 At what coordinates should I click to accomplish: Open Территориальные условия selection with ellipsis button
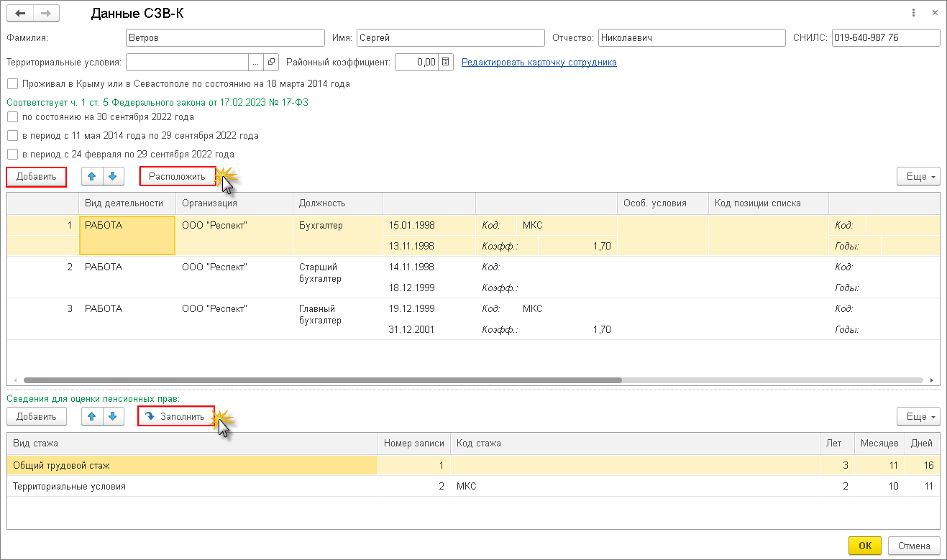tap(256, 63)
